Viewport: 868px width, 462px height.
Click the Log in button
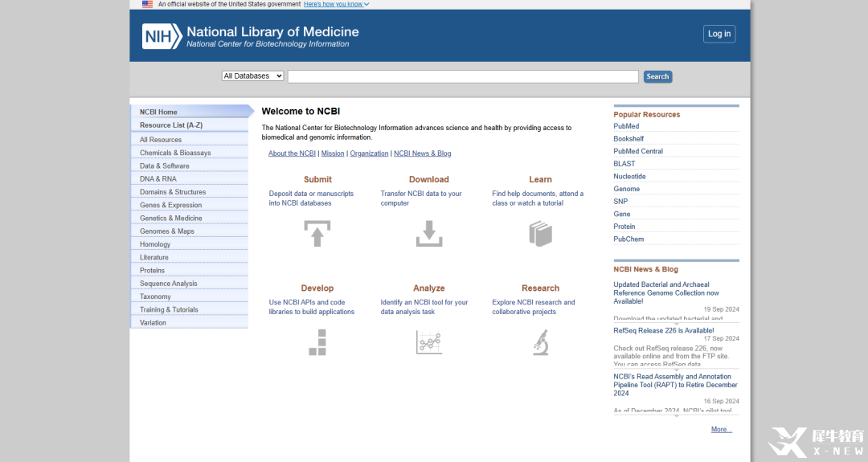(719, 34)
